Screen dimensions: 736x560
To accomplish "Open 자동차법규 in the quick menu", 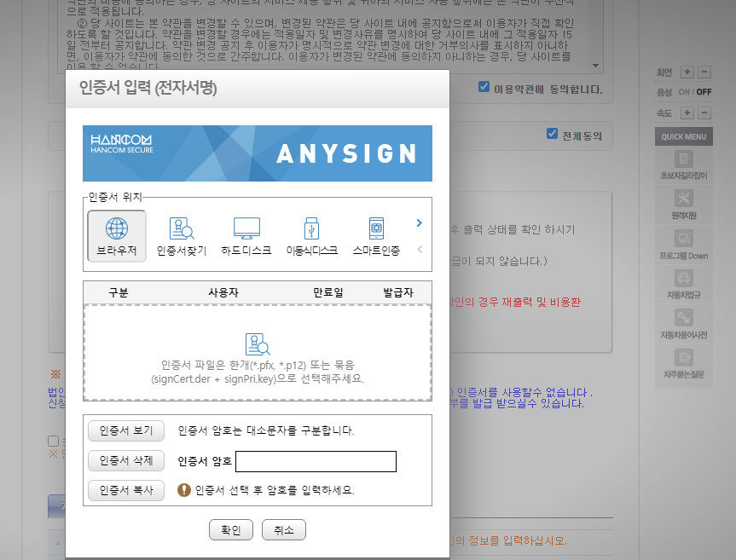I will (x=683, y=284).
